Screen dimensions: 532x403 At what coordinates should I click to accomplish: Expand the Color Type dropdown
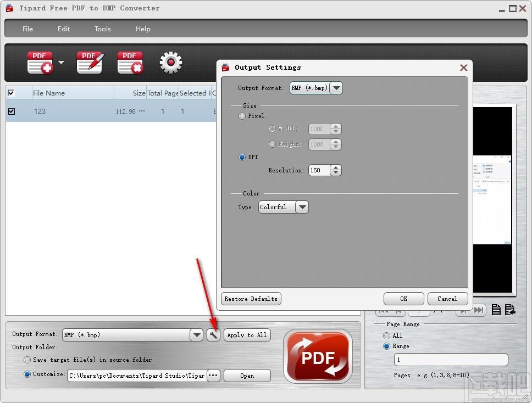[302, 207]
